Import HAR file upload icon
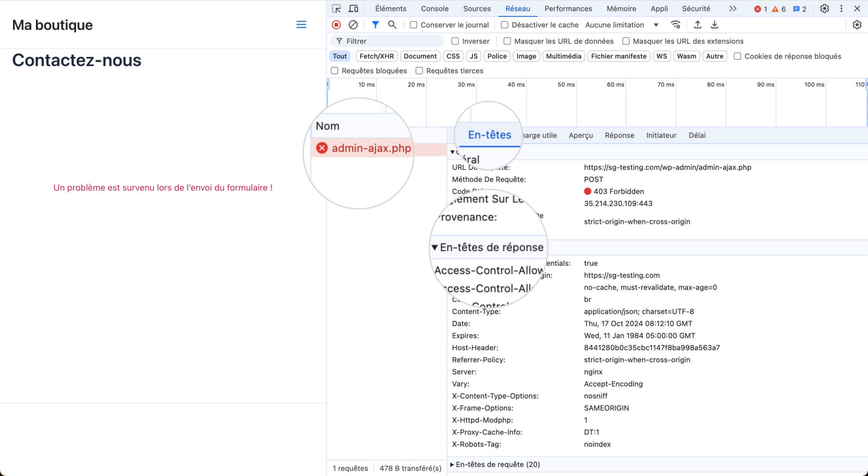Image resolution: width=868 pixels, height=476 pixels. click(697, 25)
